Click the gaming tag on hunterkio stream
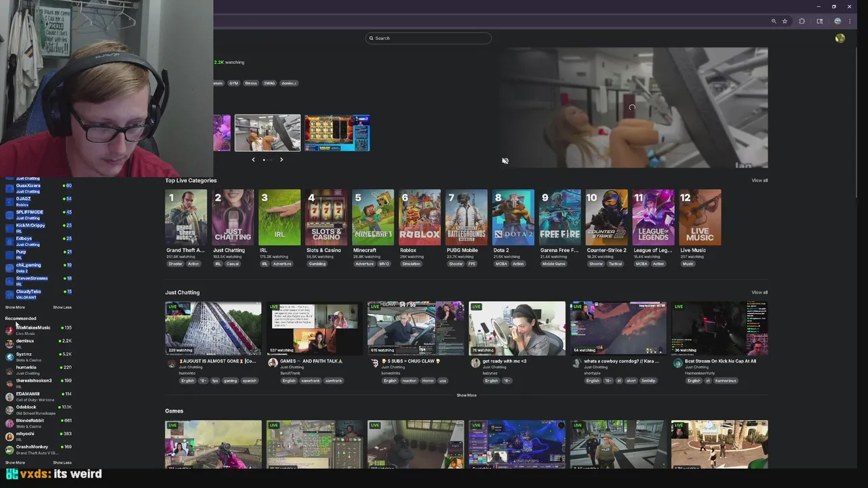The height and width of the screenshot is (488, 868). coord(231,381)
